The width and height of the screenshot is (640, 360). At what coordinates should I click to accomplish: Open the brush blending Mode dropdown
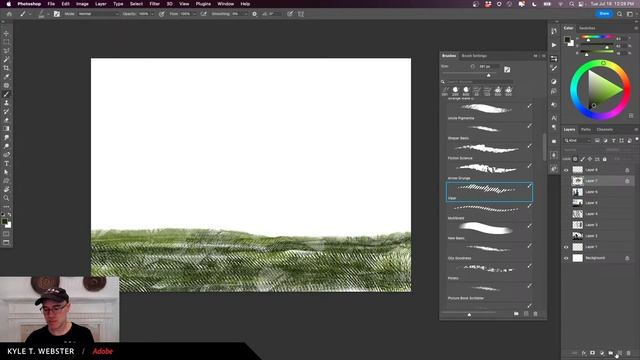click(x=98, y=14)
